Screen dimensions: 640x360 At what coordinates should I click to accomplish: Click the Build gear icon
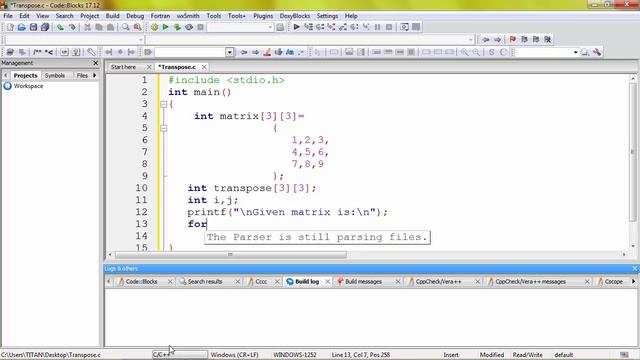[x=154, y=27]
